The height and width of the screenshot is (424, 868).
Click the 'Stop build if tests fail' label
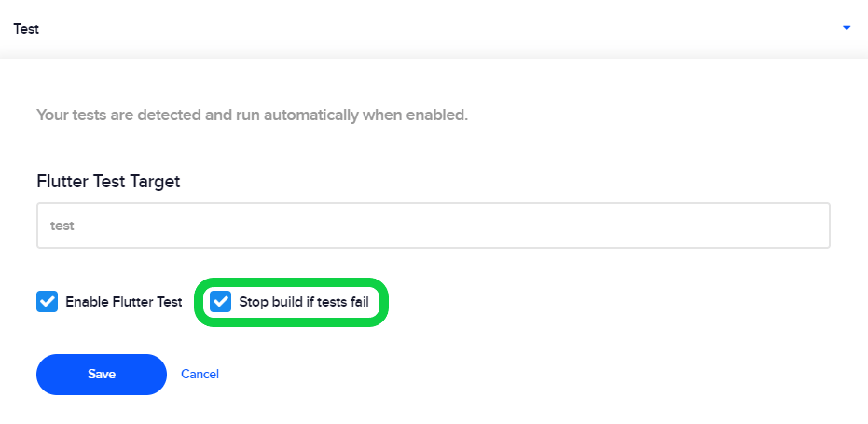[304, 302]
